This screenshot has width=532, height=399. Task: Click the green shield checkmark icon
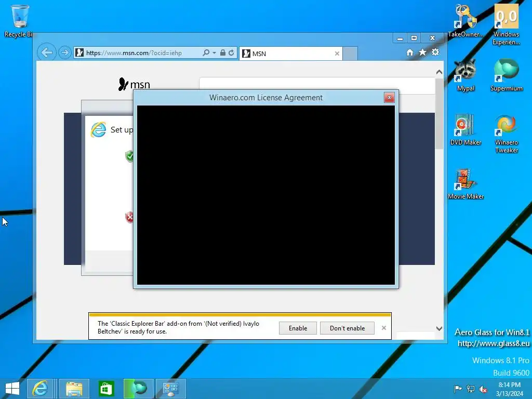(x=129, y=156)
